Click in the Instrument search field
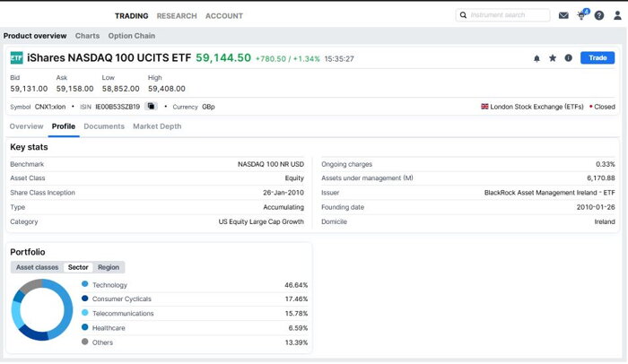Screen dimensions: 628x364 502,15
